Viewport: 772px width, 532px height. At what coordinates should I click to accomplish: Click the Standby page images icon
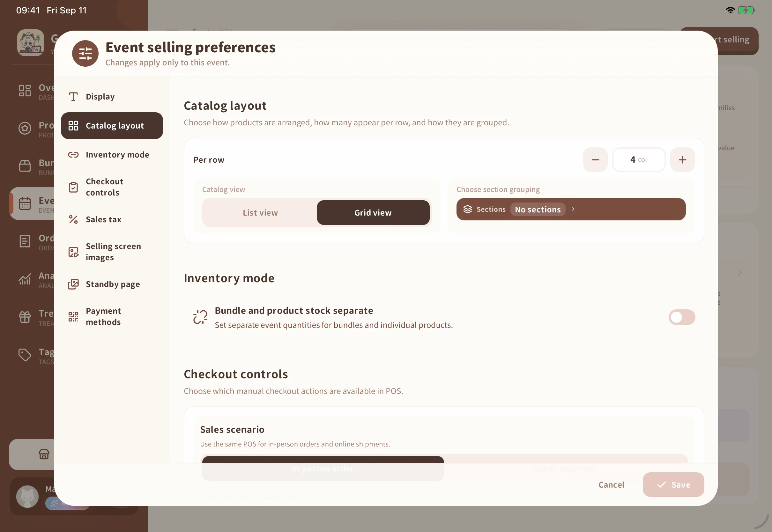point(73,284)
